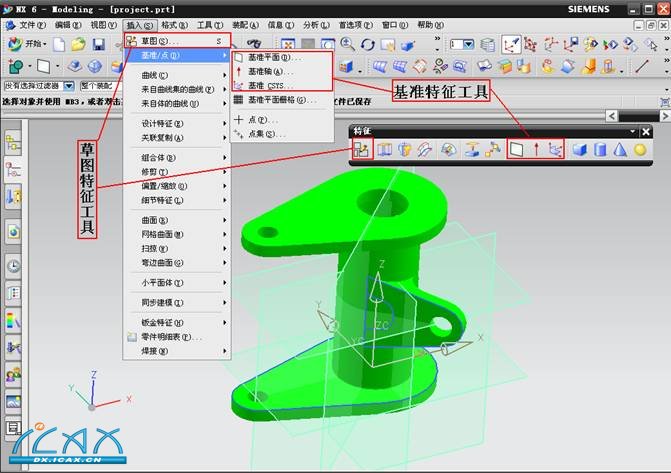Click the yellow Sphere feature icon
Screen dimensions: 671x473
click(x=639, y=149)
